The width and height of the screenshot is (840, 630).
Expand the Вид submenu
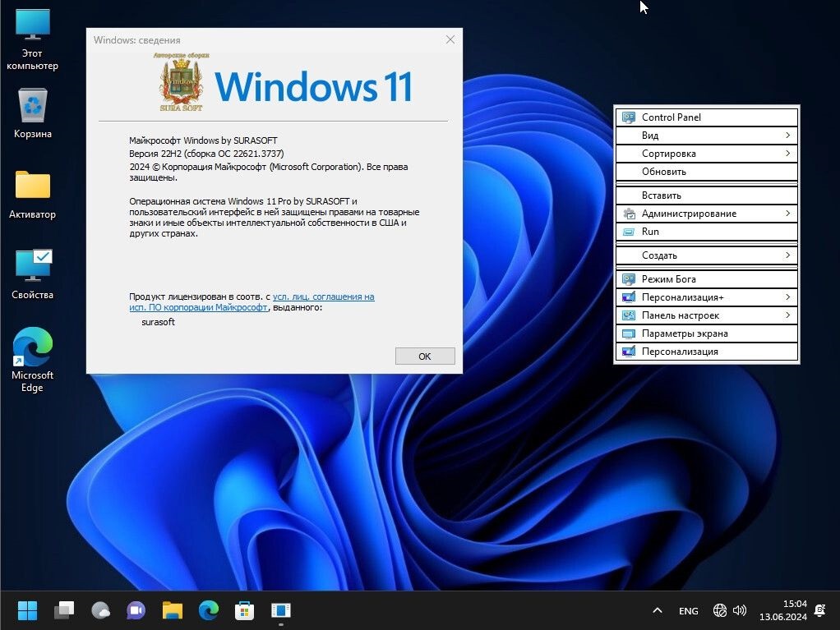[707, 136]
